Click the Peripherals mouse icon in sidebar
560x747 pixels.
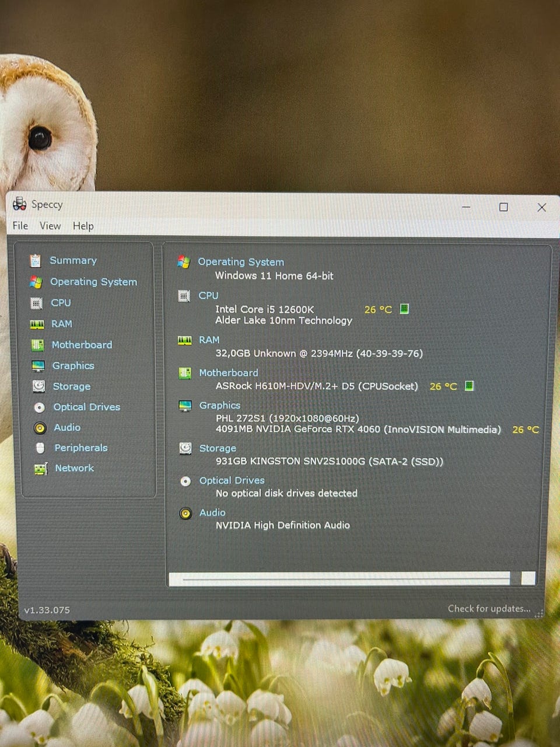(x=40, y=448)
